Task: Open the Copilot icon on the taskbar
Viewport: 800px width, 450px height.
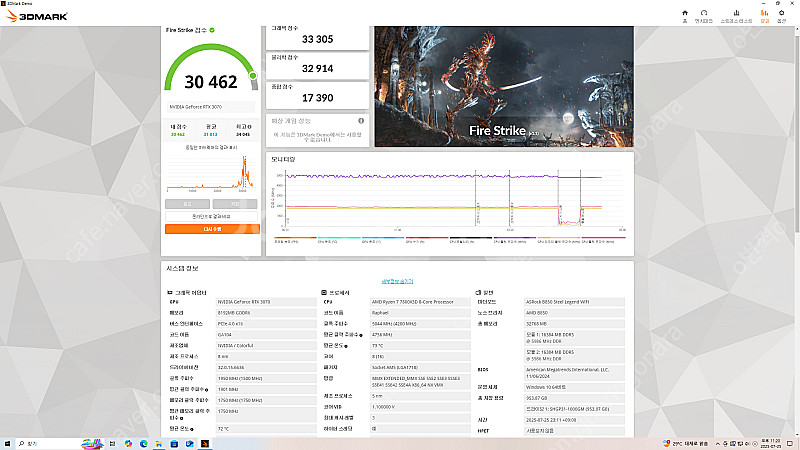Action: [128, 444]
